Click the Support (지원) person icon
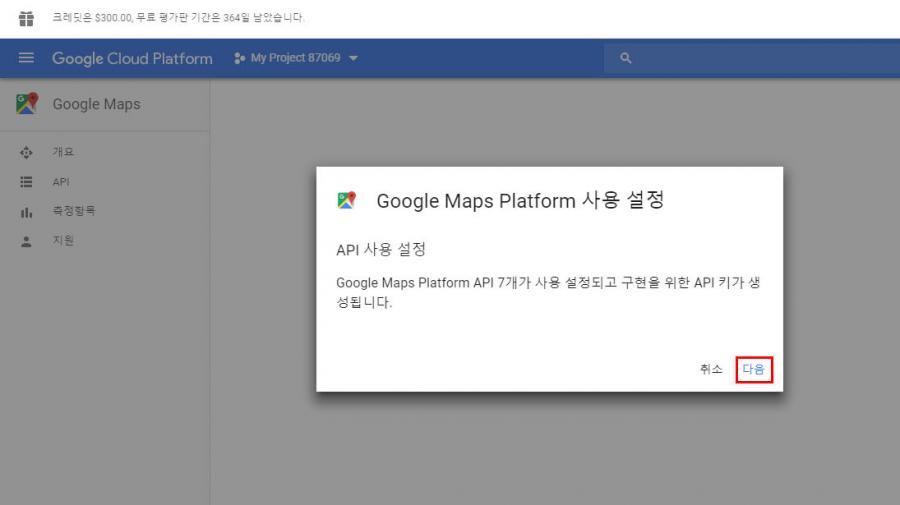The width and height of the screenshot is (900, 505). click(27, 241)
